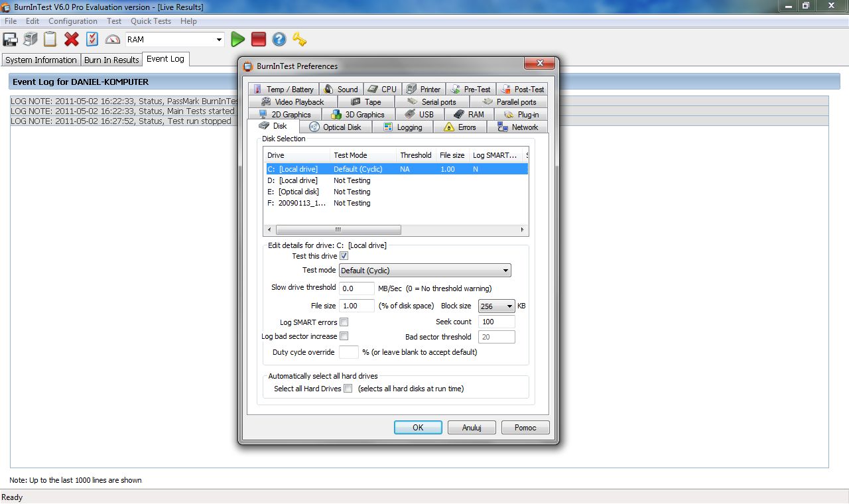Open the Network tab
Viewport: 849px width, 504px height.
click(517, 127)
